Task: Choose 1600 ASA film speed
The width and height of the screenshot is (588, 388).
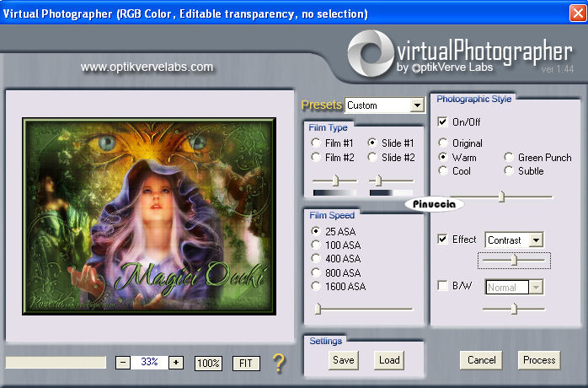Action: point(316,286)
